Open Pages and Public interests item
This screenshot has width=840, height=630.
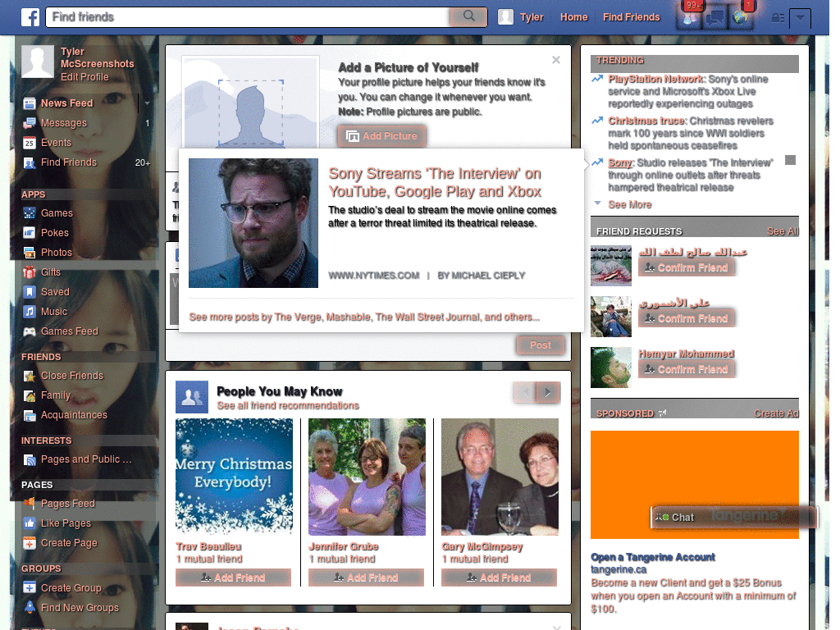[85, 459]
